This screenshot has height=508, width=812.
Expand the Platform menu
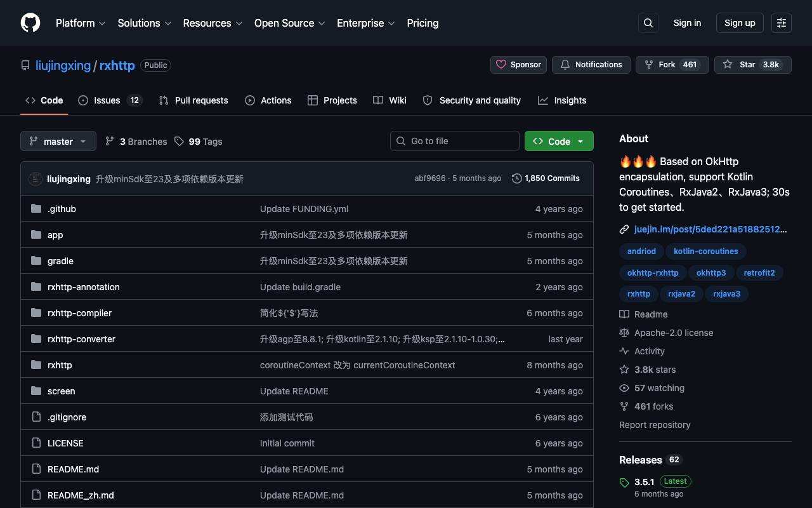click(81, 23)
